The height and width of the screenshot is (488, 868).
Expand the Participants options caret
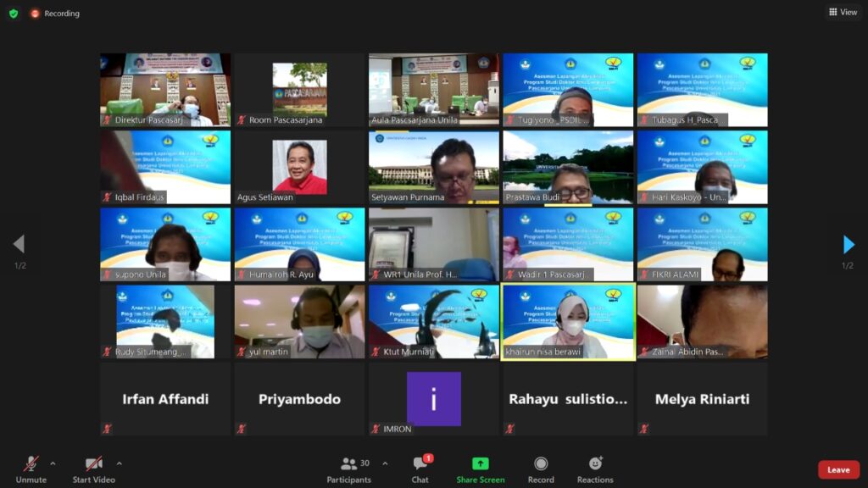coord(385,463)
